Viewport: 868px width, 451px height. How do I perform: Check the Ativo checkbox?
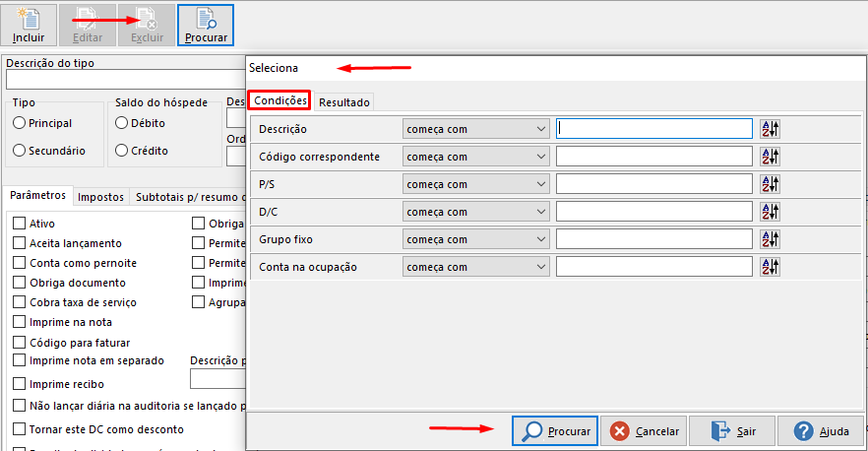(20, 224)
